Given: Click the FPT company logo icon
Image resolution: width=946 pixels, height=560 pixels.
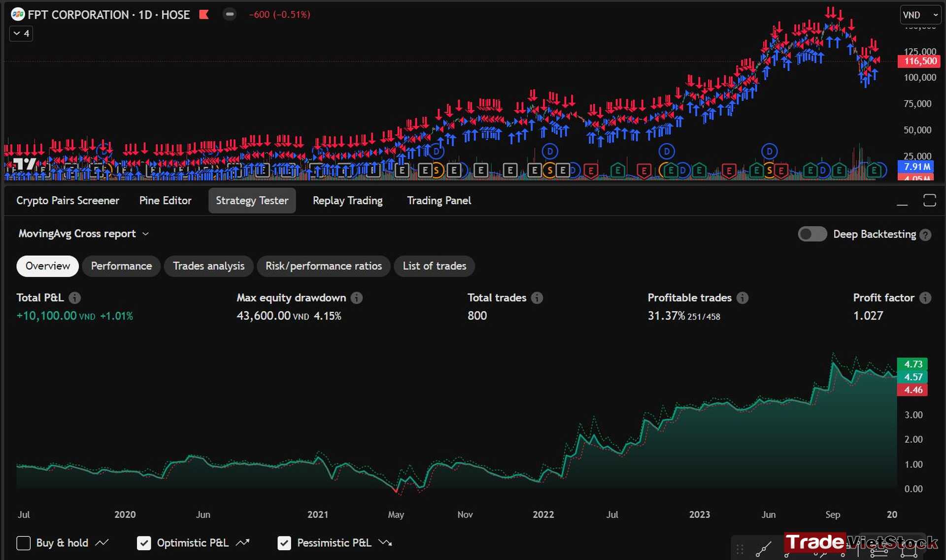Looking at the screenshot, I should click(x=17, y=14).
